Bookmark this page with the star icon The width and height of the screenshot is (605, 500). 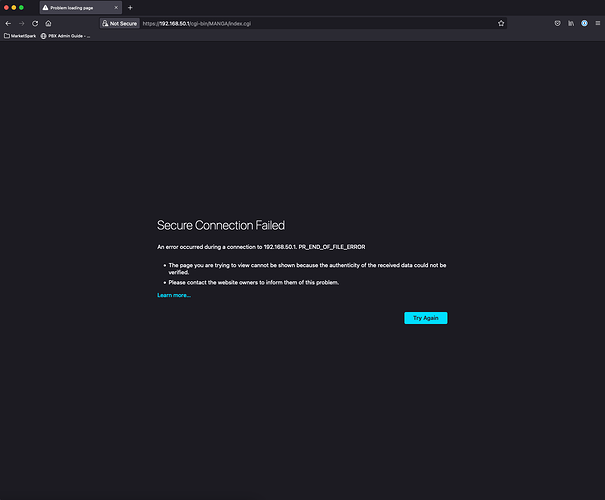[501, 24]
